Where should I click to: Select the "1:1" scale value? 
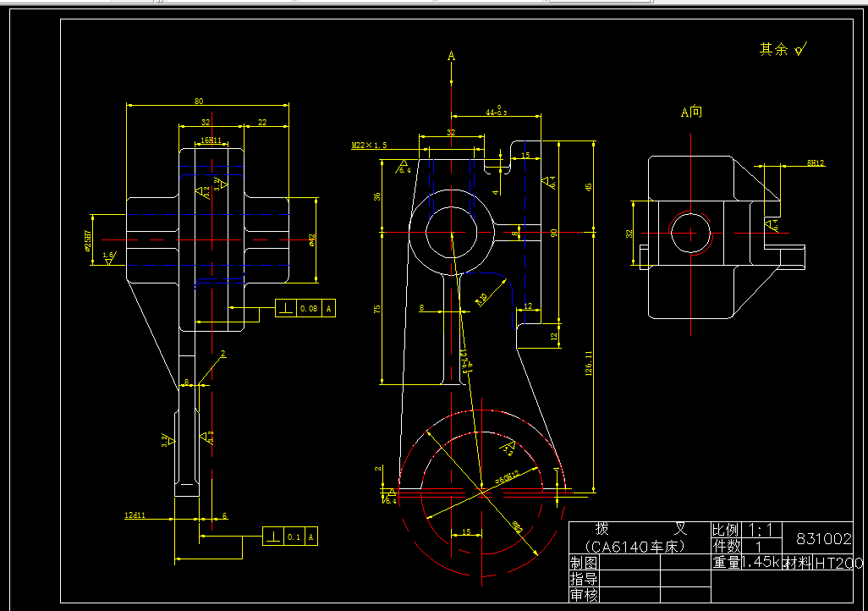761,530
